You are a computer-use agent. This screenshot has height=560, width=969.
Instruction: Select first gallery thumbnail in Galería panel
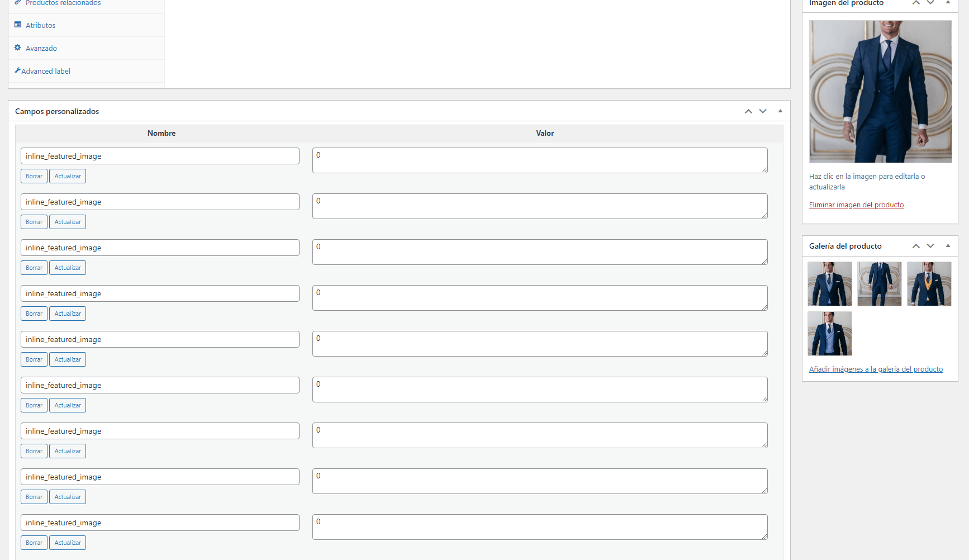click(830, 284)
